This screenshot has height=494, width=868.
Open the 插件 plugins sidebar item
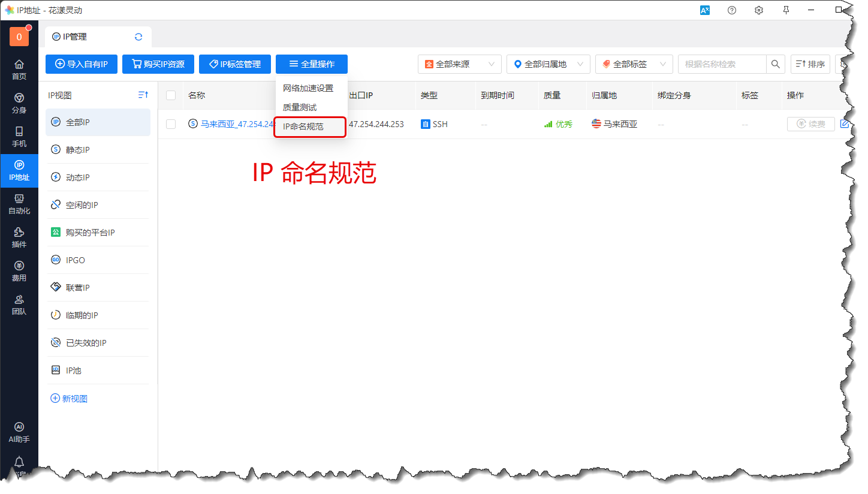coord(19,237)
